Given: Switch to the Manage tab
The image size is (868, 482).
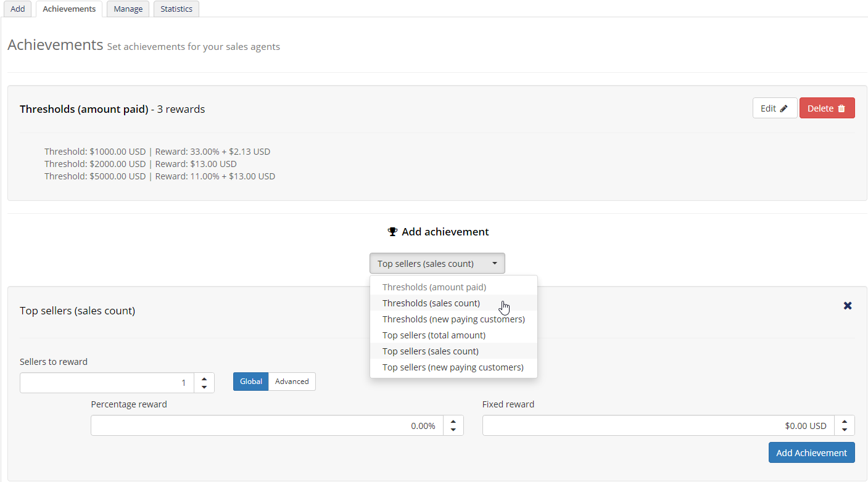Looking at the screenshot, I should pos(128,9).
